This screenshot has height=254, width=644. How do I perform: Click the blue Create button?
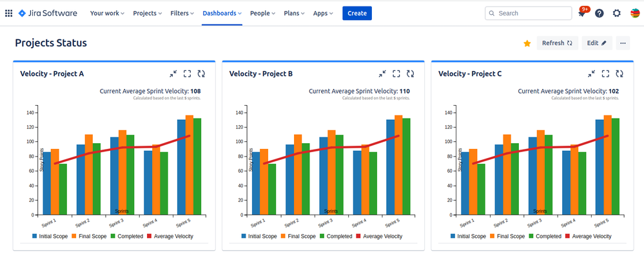357,13
